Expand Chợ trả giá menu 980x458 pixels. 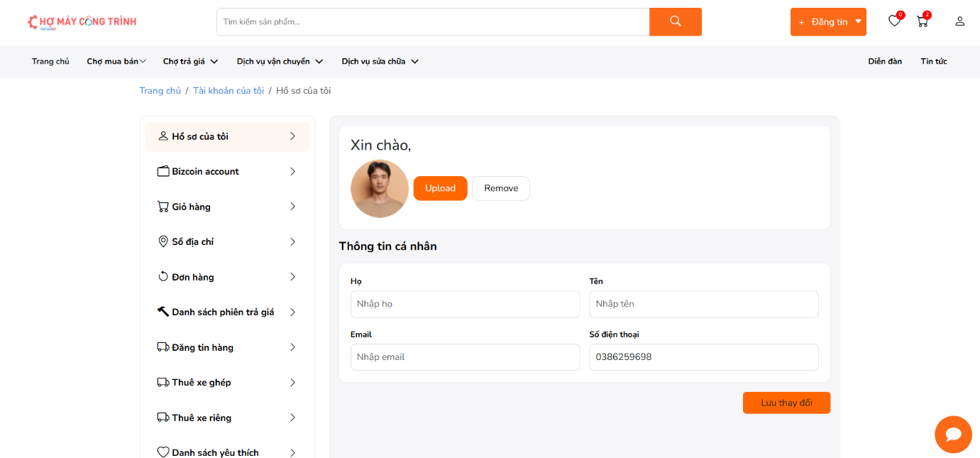pyautogui.click(x=190, y=62)
